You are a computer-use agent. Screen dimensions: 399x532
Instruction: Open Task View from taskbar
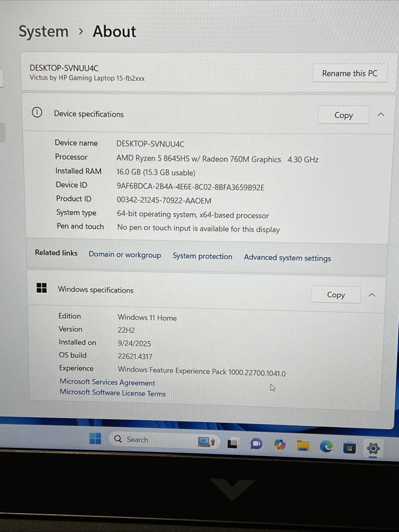pyautogui.click(x=232, y=443)
